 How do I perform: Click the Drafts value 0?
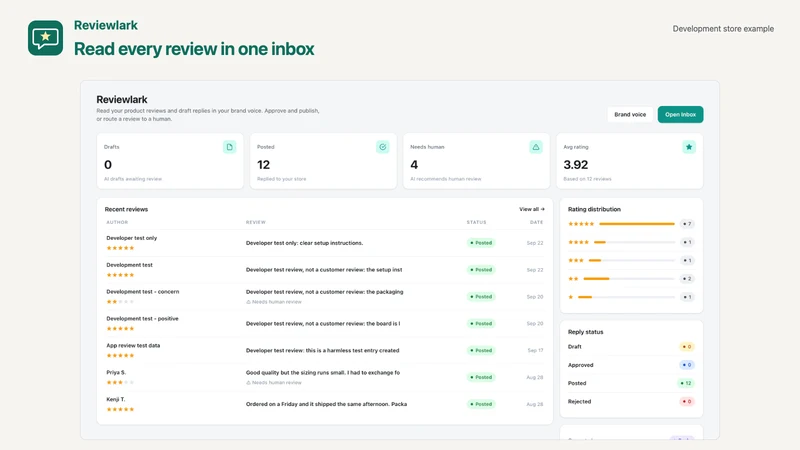pyautogui.click(x=108, y=165)
